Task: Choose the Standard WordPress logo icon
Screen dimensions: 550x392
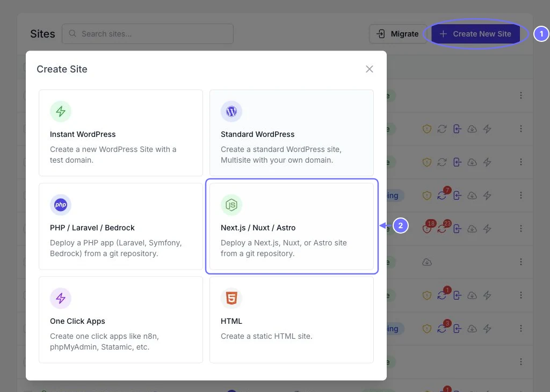Action: tap(231, 112)
